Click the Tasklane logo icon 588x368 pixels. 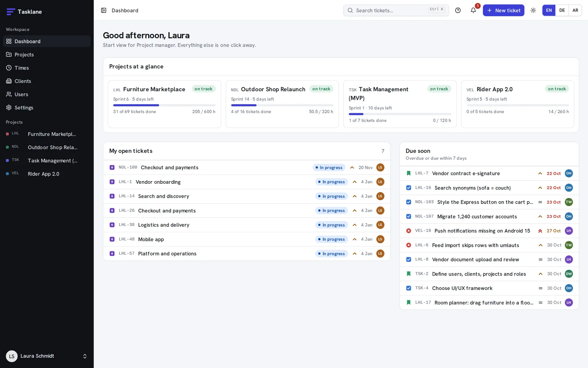pyautogui.click(x=11, y=12)
